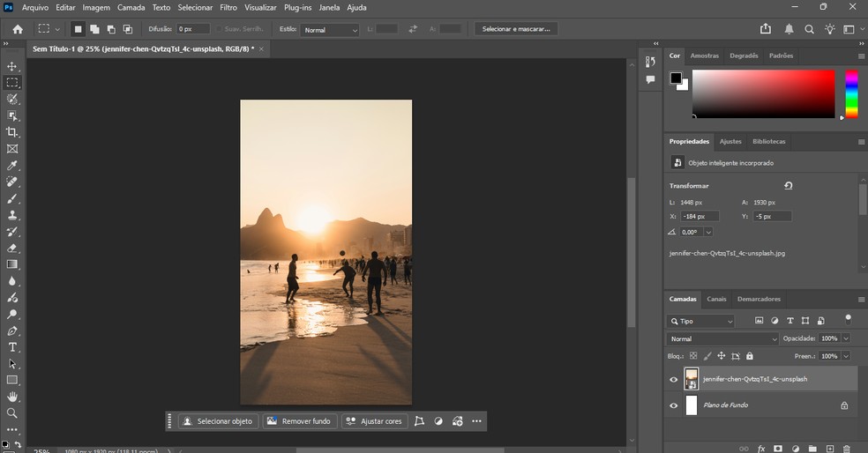Select the Crop tool
868x453 pixels.
point(12,132)
